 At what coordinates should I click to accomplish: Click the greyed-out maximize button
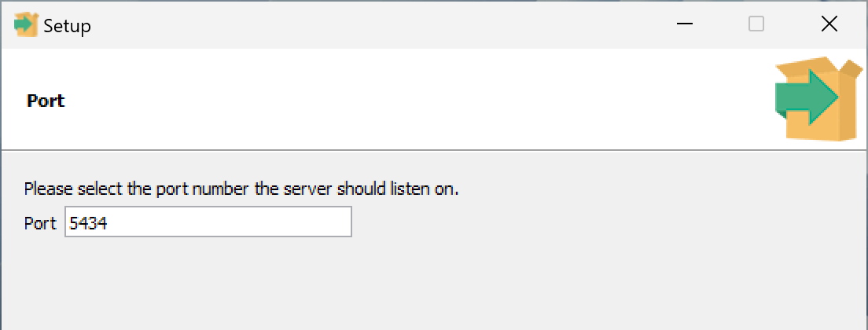[756, 25]
